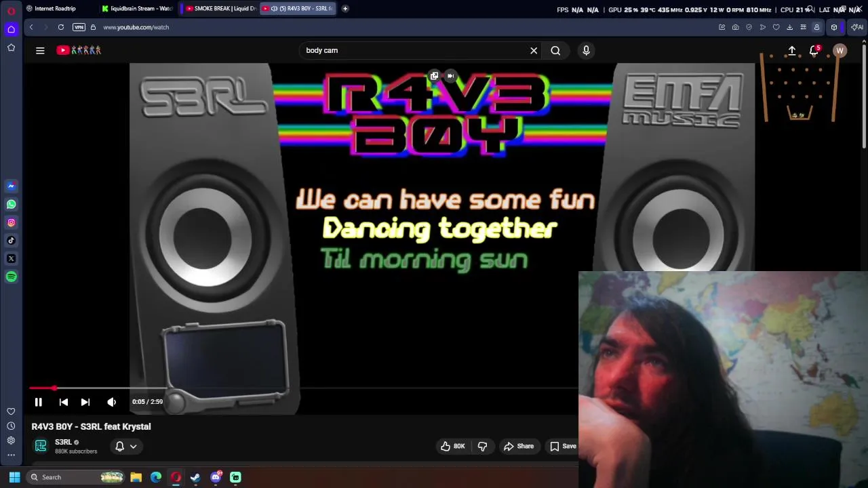868x488 pixels.
Task: Open the bookmarks star in Opera sidebar
Action: (11, 47)
